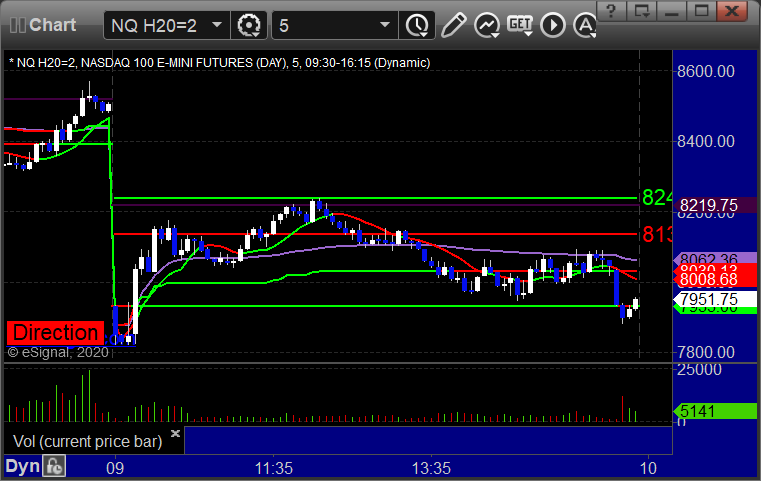The height and width of the screenshot is (481, 761).
Task: Toggle the Dyn time scale button
Action: click(x=22, y=466)
